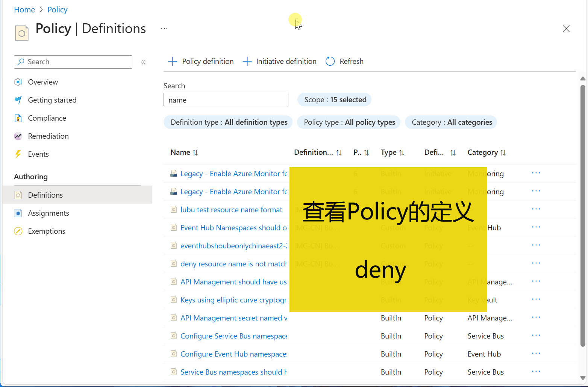
Task: Change the Scope 15 selected filter
Action: pyautogui.click(x=335, y=100)
